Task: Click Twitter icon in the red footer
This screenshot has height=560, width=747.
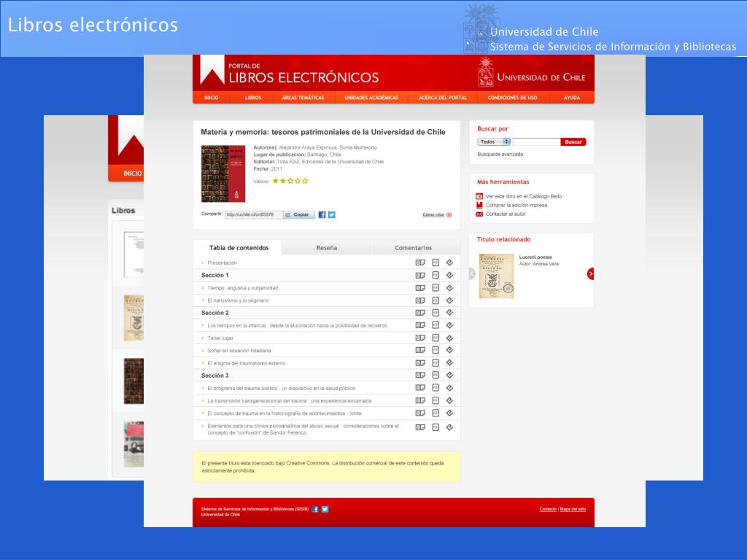Action: 325,509
